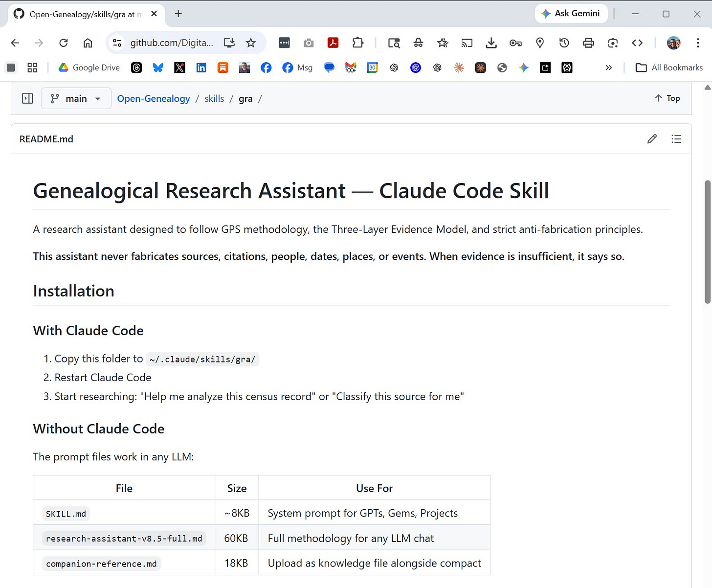View site information for github.com
Image resolution: width=712 pixels, height=588 pixels.
pyautogui.click(x=117, y=43)
